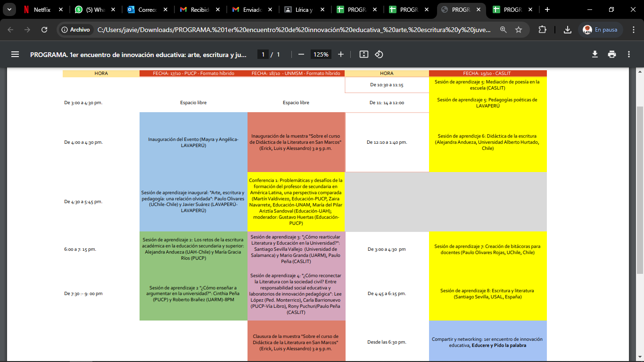Image resolution: width=644 pixels, height=362 pixels.
Task: Click the time cell De 10:30 a 11:15
Action: pyautogui.click(x=387, y=85)
